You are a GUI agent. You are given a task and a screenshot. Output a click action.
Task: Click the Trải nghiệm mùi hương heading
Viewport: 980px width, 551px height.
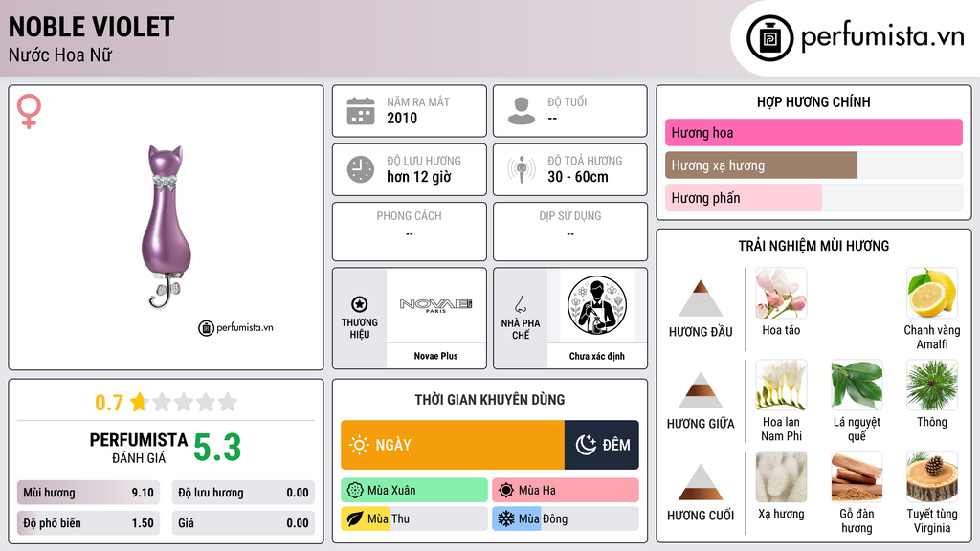click(x=813, y=246)
